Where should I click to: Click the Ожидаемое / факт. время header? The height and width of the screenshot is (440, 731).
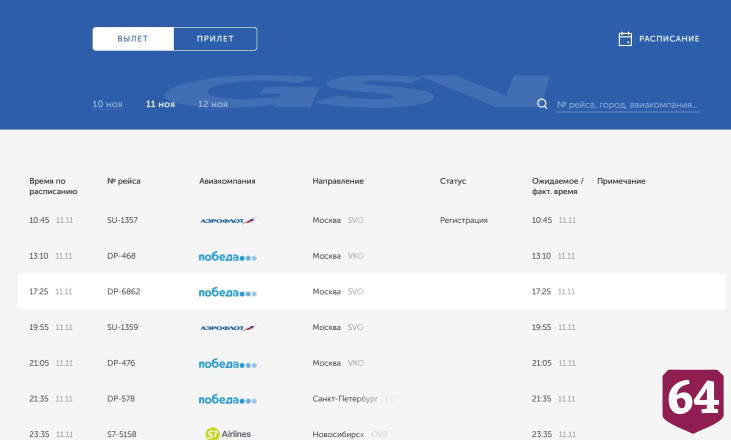click(558, 186)
